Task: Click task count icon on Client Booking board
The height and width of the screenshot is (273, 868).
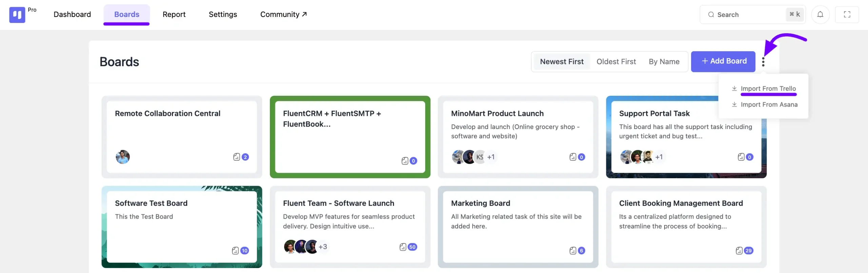Action: [739, 251]
